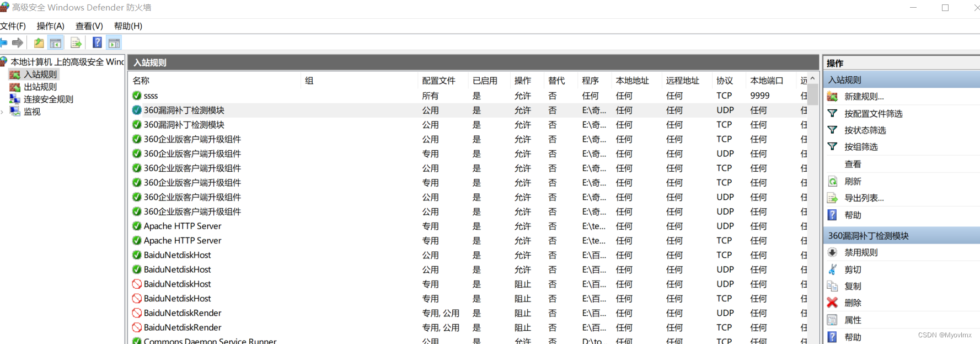
Task: Select first Apache HTTP Server rule (UDP)
Action: 469,226
